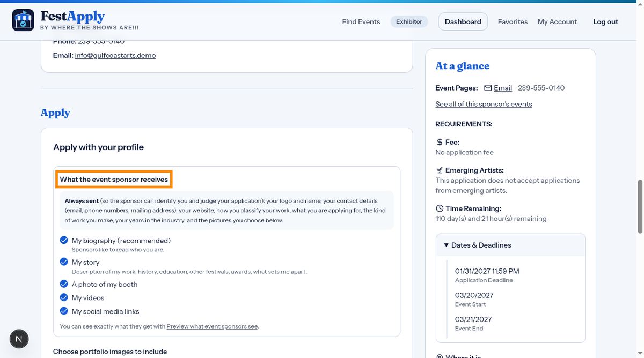Open the round N badge at bottom-left
644x358 pixels.
click(19, 339)
